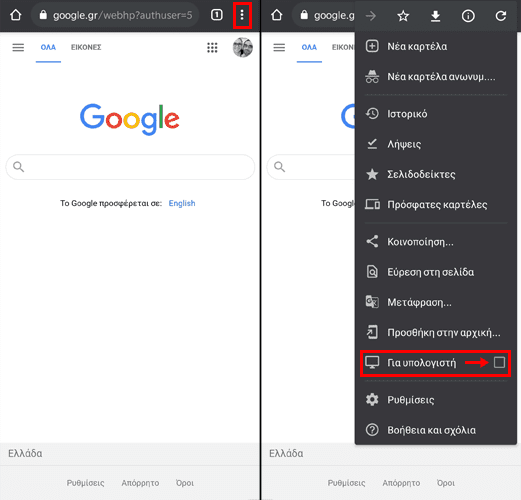This screenshot has width=521, height=500.
Task: Reload page with the refresh icon
Action: click(x=501, y=16)
